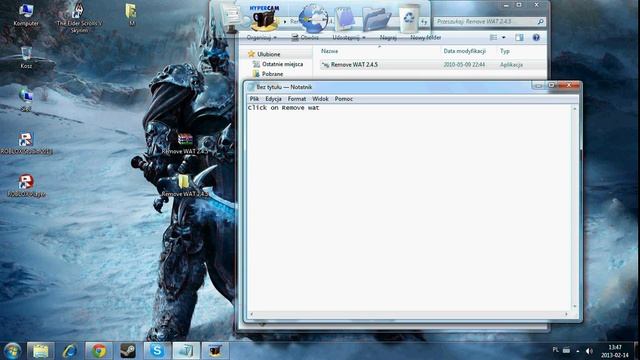Switch to HyperCam taskbar button
This screenshot has height=360, width=640.
[x=215, y=351]
